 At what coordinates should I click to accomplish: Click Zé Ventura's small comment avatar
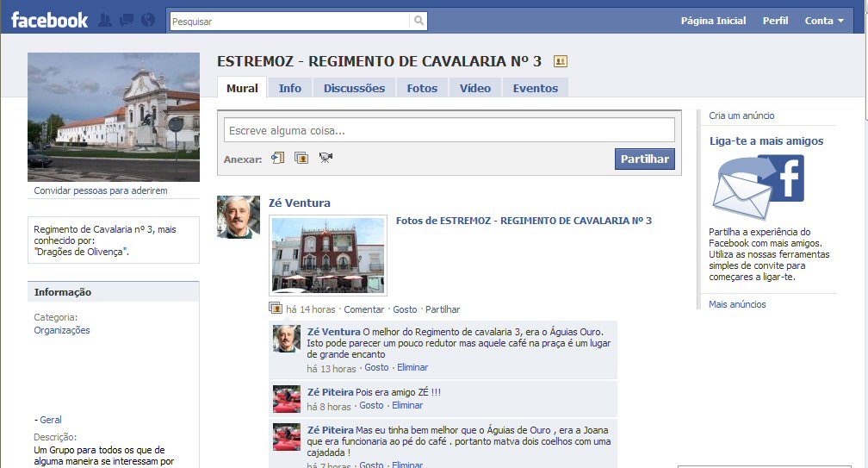click(x=286, y=339)
